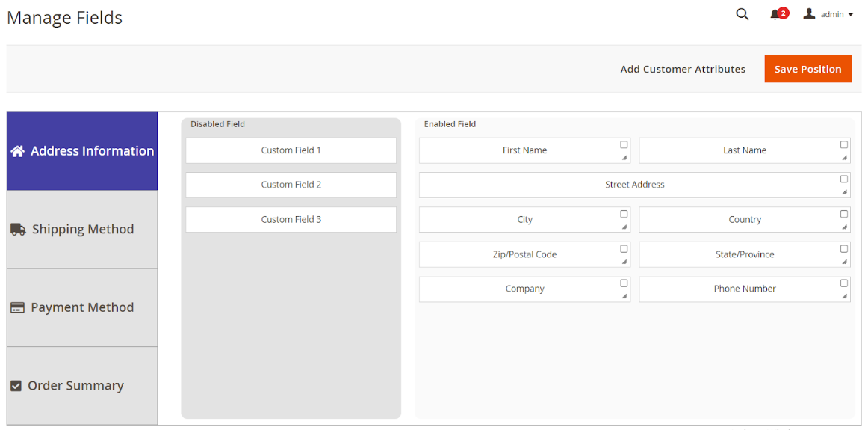The image size is (868, 430).
Task: Check the Phone Number field checkbox
Action: tap(844, 283)
